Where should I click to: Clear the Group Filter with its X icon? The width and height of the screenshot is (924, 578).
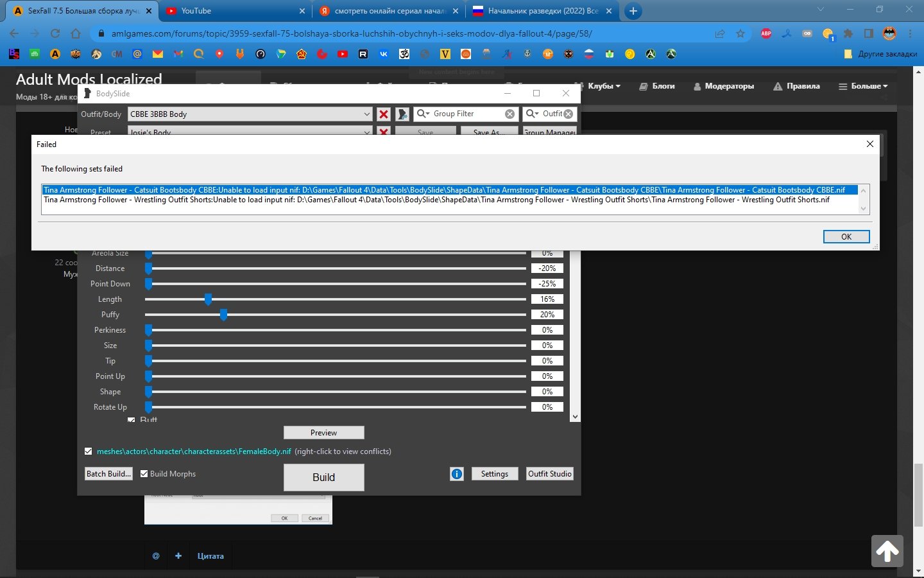click(509, 114)
